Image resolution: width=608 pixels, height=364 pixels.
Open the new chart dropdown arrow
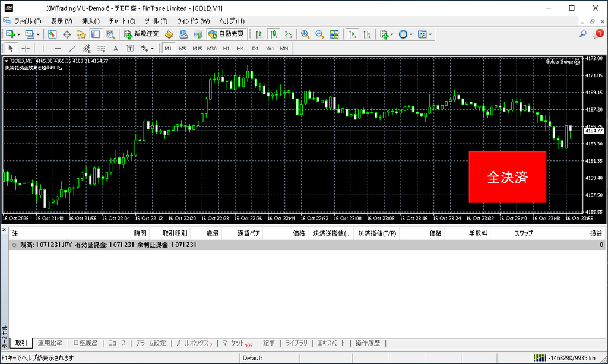18,34
